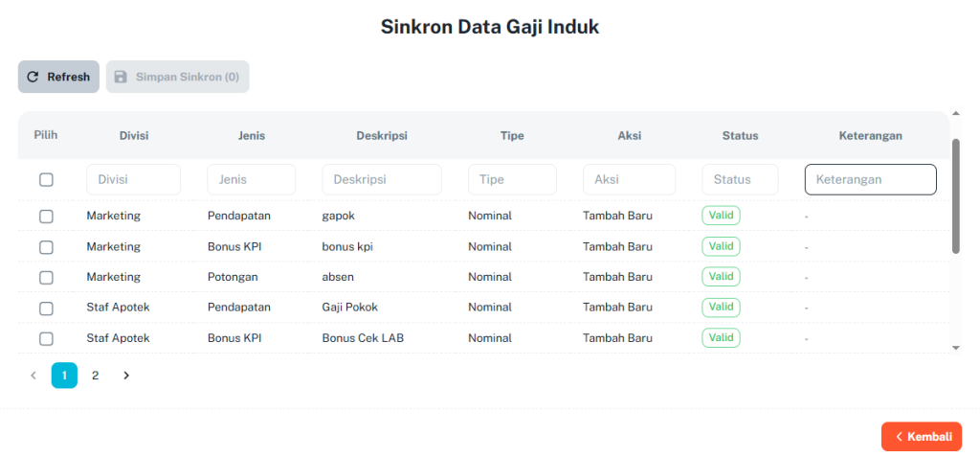
Task: Go to previous page with left chevron
Action: click(33, 376)
